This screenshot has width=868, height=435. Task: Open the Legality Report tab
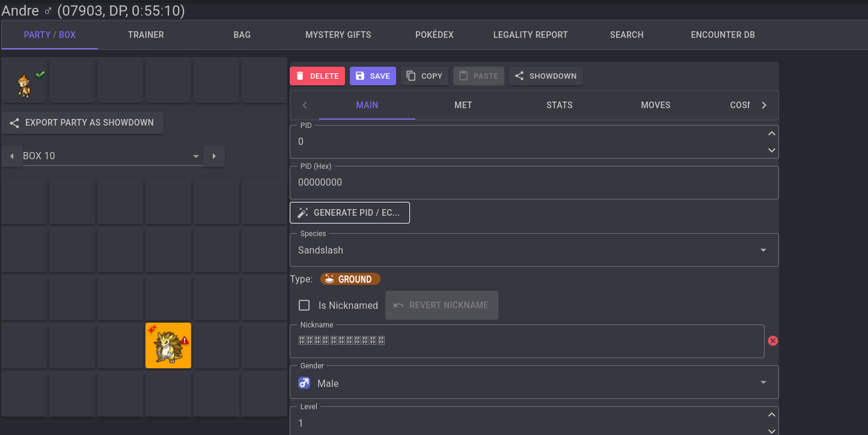point(530,35)
